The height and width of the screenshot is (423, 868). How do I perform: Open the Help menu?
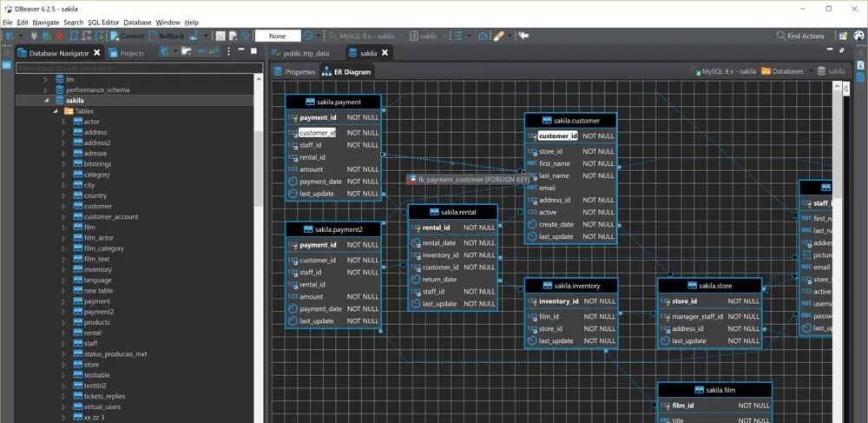[x=192, y=22]
